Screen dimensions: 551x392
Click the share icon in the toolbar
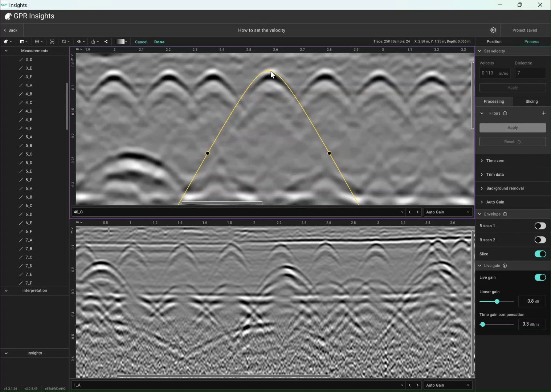click(x=106, y=41)
